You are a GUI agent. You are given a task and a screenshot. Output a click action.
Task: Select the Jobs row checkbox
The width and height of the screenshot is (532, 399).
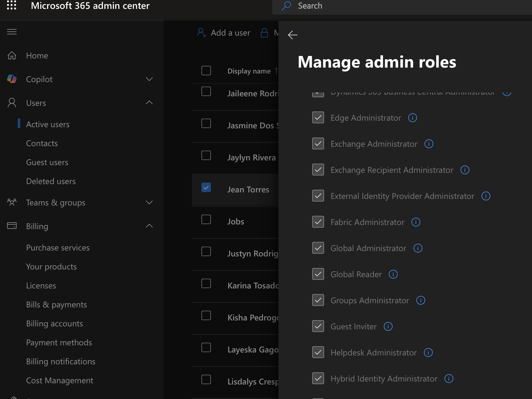(206, 219)
